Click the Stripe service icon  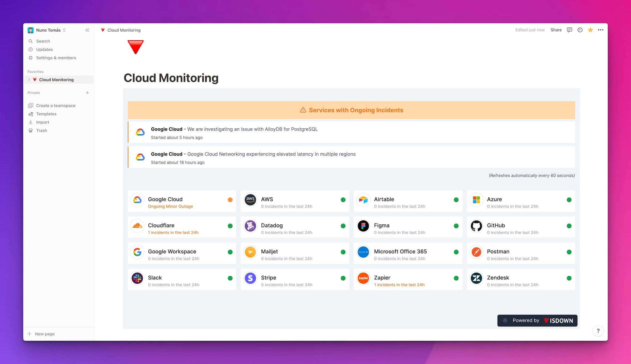coord(250,278)
